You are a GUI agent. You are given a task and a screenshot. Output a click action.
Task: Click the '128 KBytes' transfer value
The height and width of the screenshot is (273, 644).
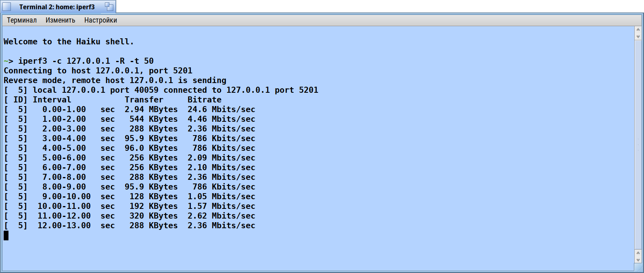pos(154,196)
